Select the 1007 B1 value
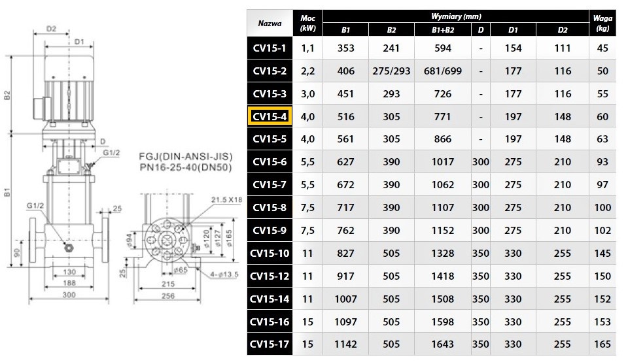 (345, 299)
